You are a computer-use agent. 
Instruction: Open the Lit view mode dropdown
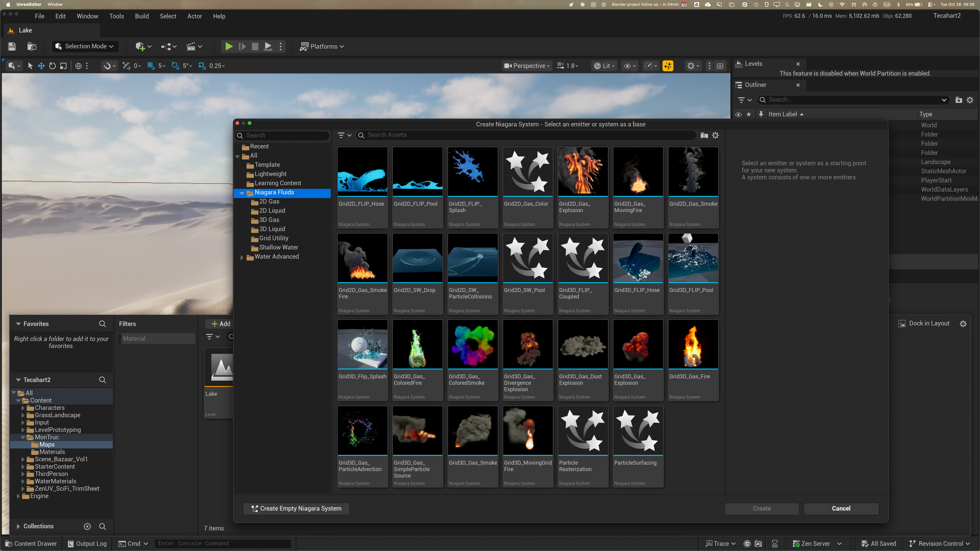(604, 66)
